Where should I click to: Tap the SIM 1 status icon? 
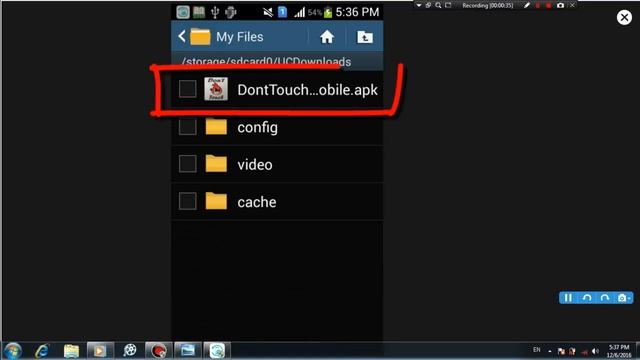pyautogui.click(x=282, y=12)
